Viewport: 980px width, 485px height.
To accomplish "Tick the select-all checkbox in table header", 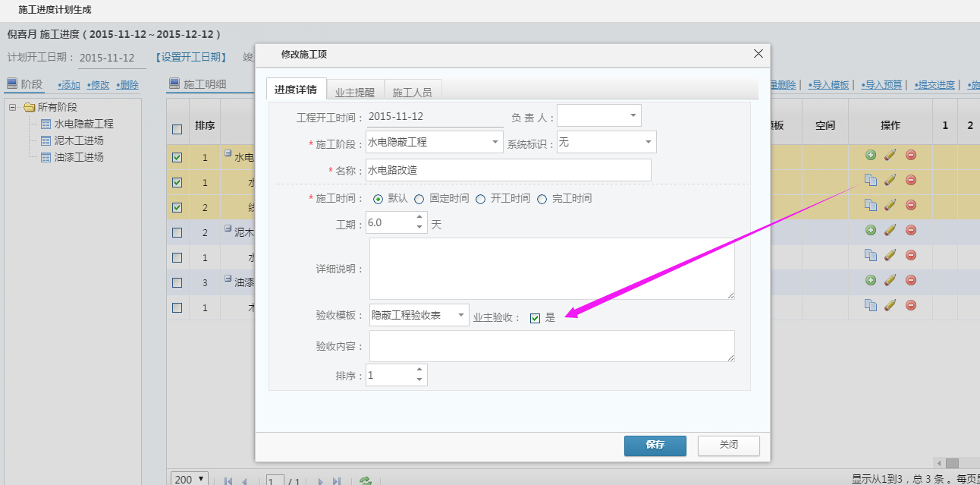I will tap(177, 129).
